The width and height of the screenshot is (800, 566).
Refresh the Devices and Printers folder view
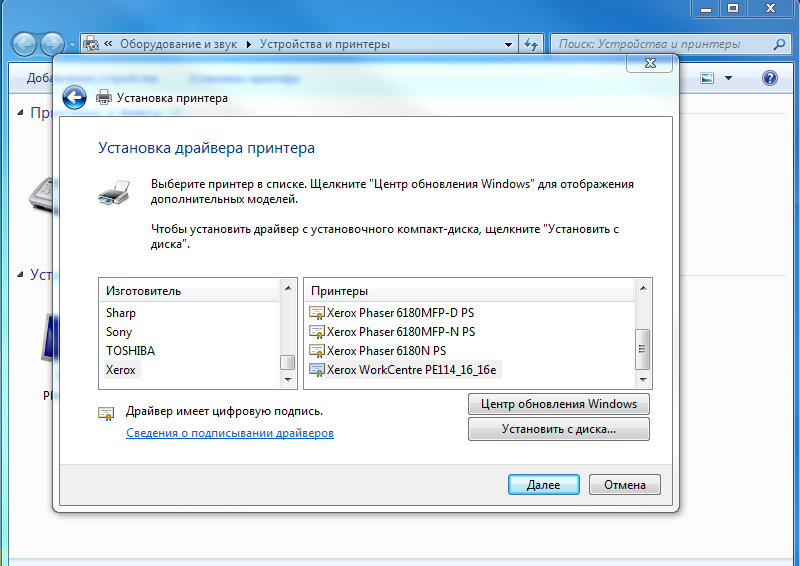532,44
